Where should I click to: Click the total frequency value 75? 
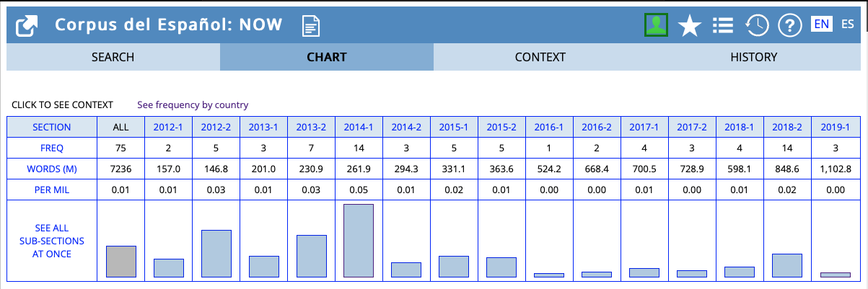coord(120,148)
